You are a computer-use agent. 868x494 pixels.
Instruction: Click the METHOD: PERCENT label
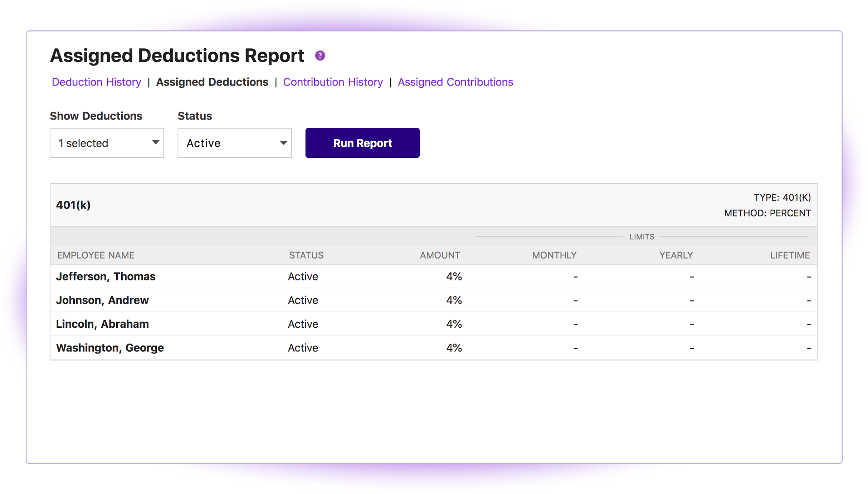pos(767,213)
